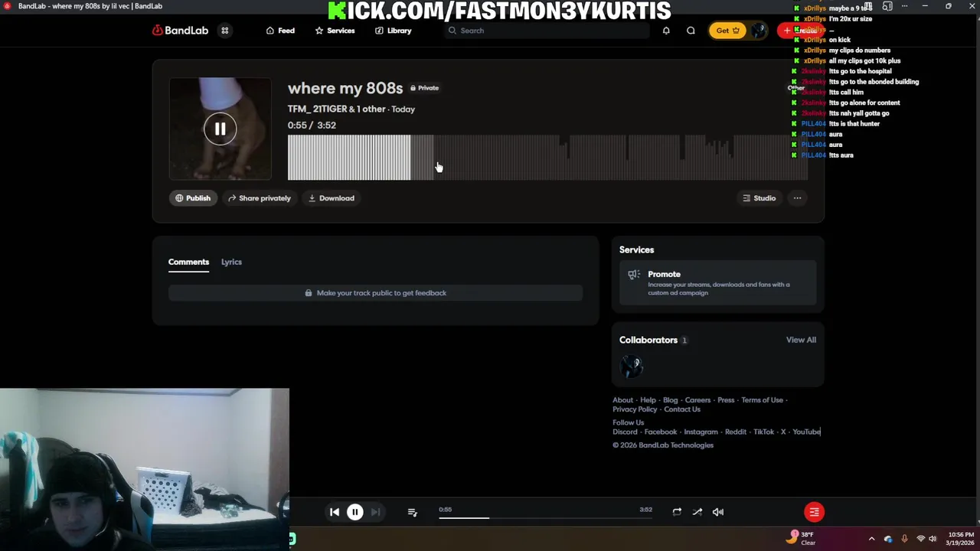Viewport: 980px width, 551px height.
Task: Open system volume tray icon
Action: point(933,539)
